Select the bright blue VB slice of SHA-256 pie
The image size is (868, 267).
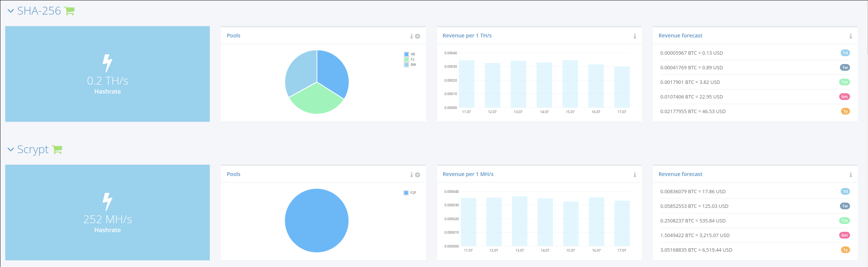coord(333,73)
